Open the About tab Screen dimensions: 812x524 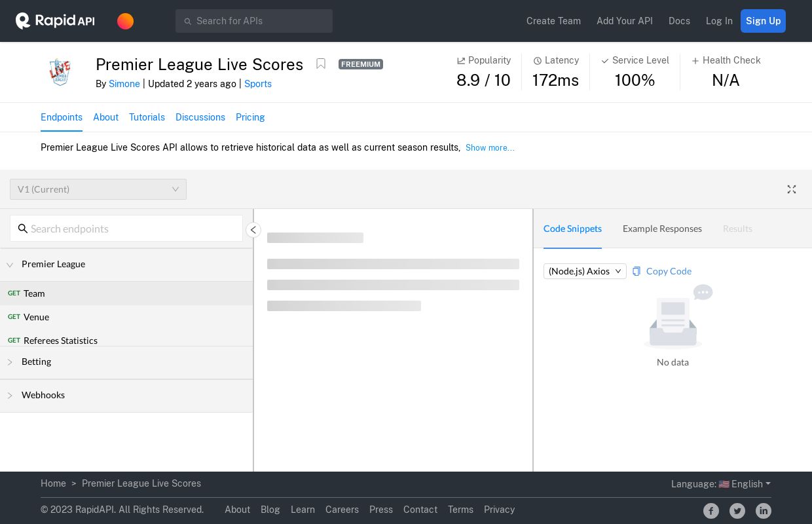coord(105,117)
